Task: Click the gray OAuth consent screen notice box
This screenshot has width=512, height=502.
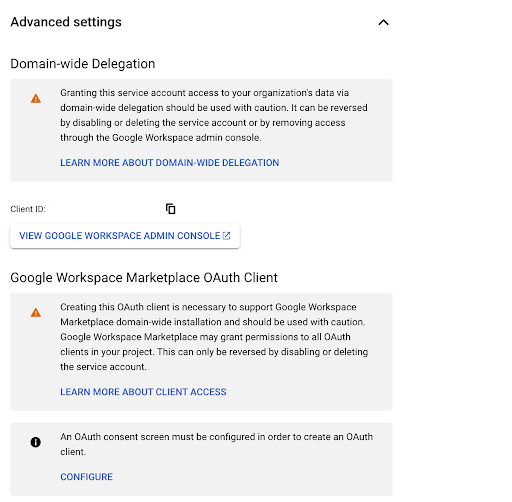Action: click(201, 459)
